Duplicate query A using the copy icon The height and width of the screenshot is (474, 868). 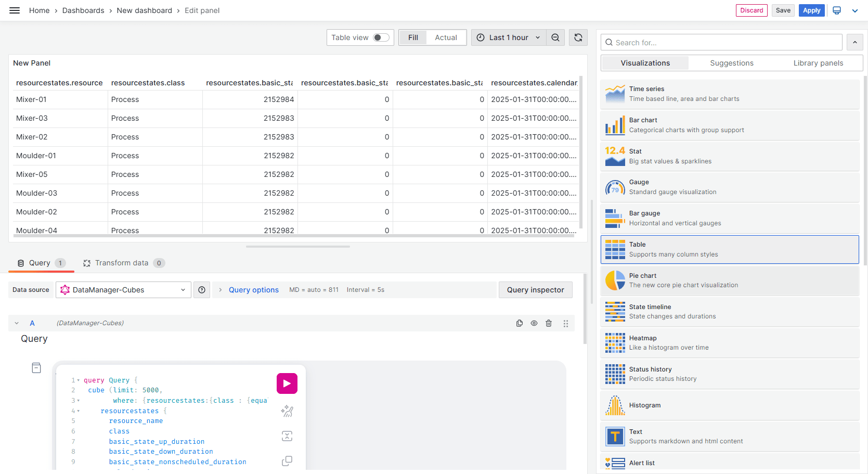(519, 323)
